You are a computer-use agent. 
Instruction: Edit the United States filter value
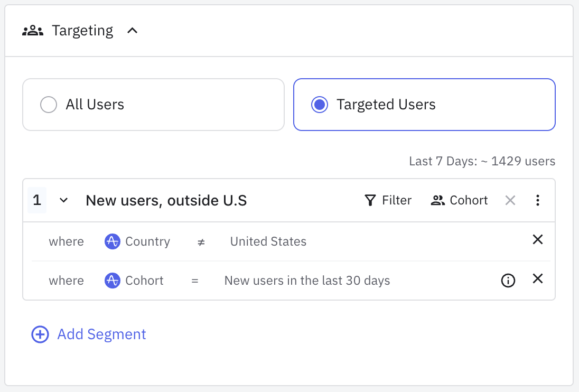[268, 241]
